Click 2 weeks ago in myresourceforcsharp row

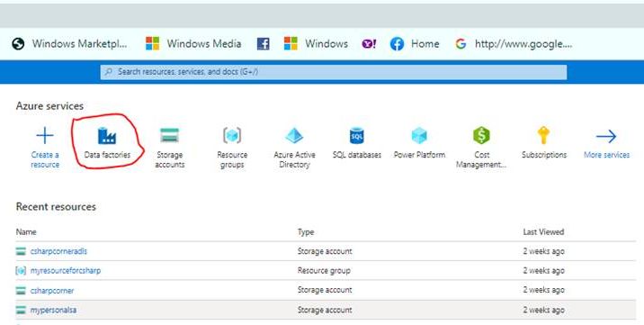point(543,271)
